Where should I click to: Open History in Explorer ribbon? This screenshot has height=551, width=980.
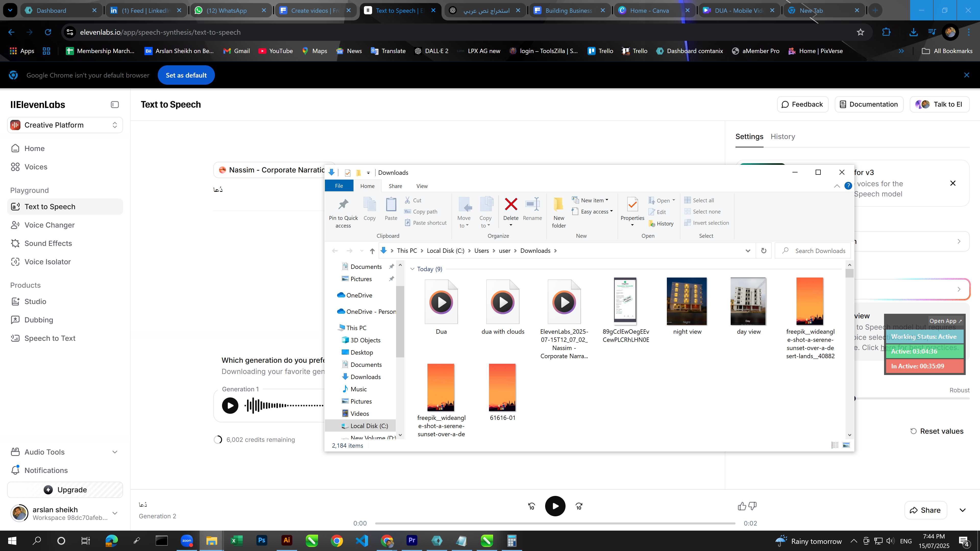tap(661, 224)
